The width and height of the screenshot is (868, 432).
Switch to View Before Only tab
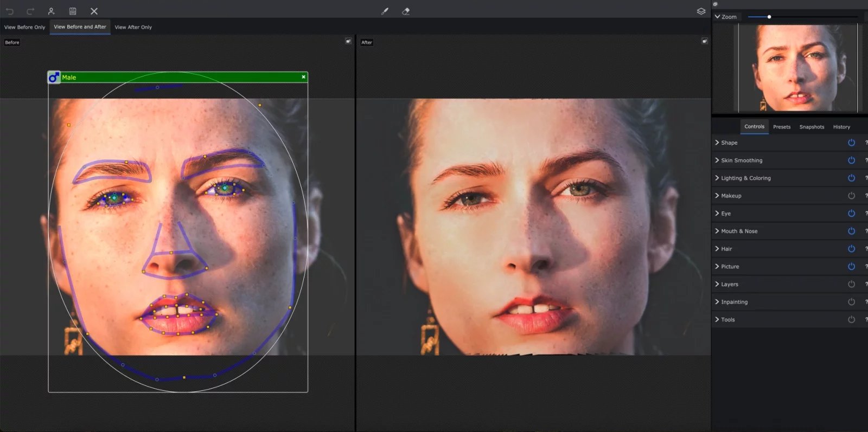click(x=25, y=27)
